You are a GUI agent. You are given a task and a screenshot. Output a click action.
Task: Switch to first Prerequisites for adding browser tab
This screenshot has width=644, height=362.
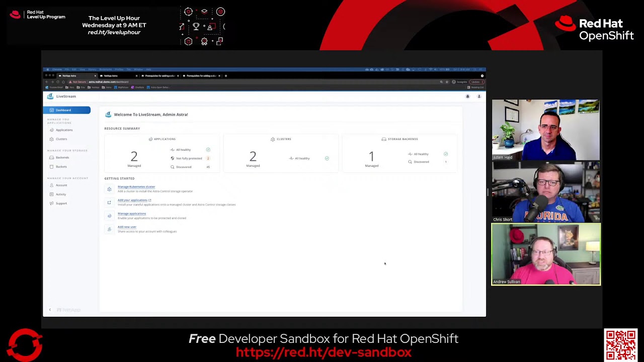tap(160, 76)
